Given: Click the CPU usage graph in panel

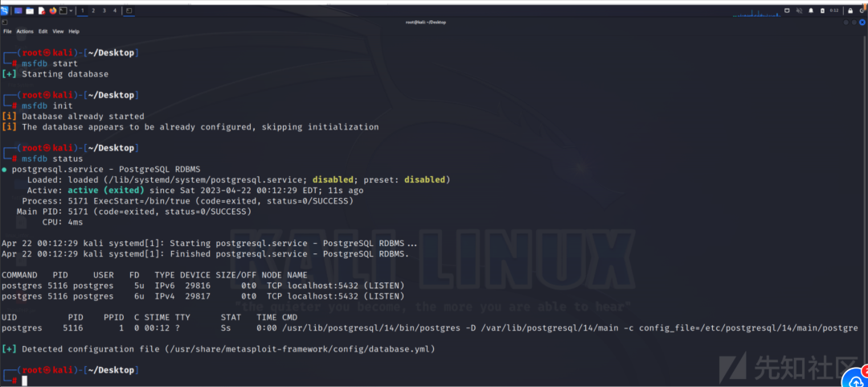Looking at the screenshot, I should 757,14.
